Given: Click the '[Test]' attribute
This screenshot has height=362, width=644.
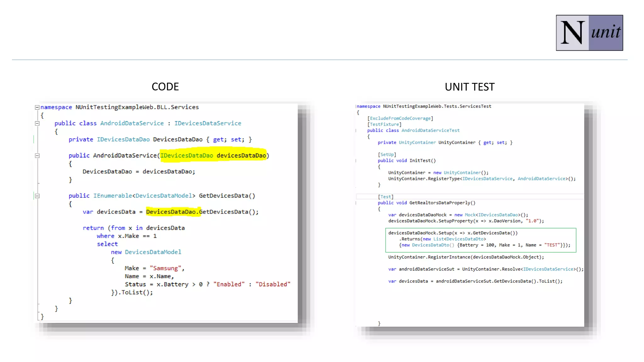Looking at the screenshot, I should [386, 197].
